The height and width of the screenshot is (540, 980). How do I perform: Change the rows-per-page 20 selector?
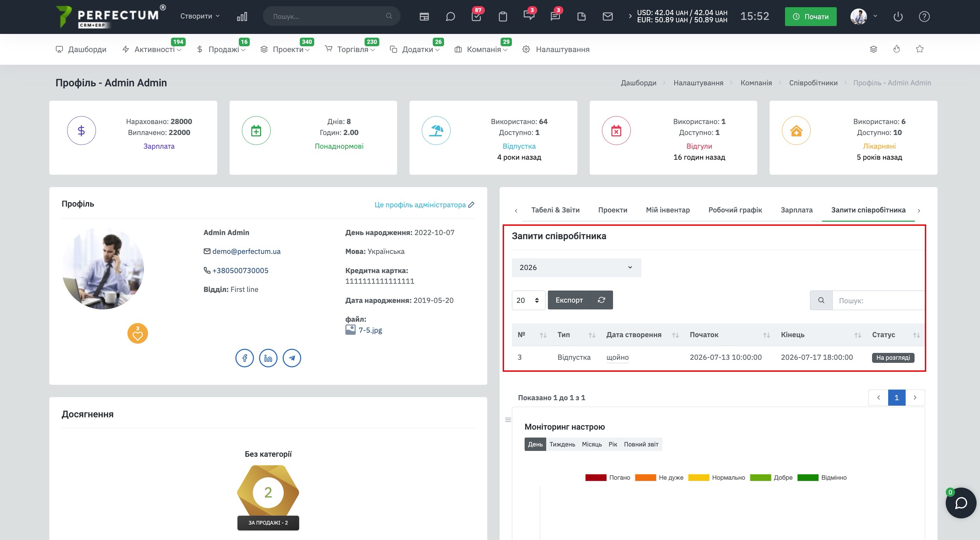tap(528, 300)
